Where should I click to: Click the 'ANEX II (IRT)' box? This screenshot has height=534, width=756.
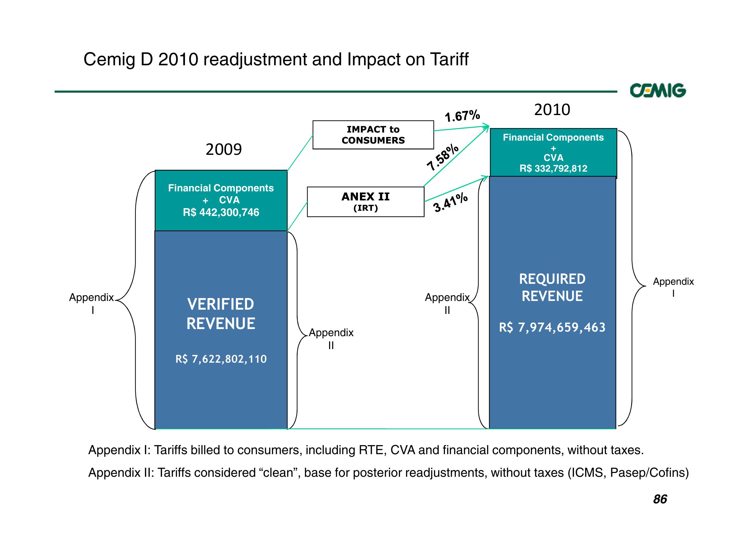(365, 202)
